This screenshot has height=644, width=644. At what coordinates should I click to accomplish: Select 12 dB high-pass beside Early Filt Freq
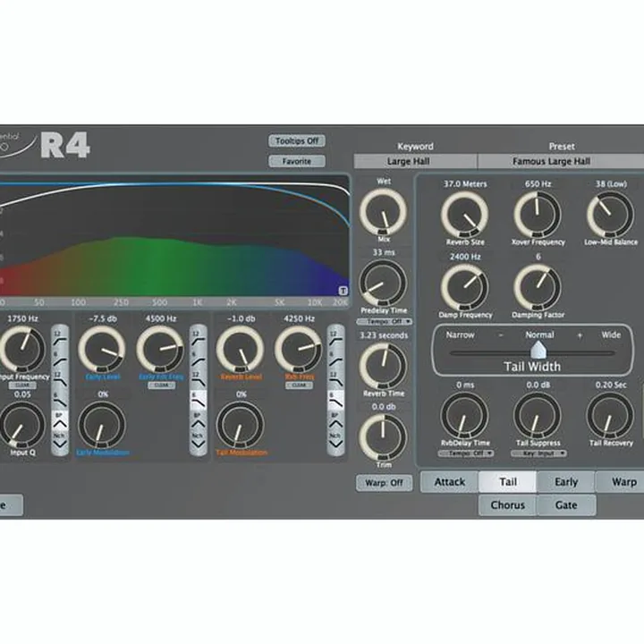198,337
